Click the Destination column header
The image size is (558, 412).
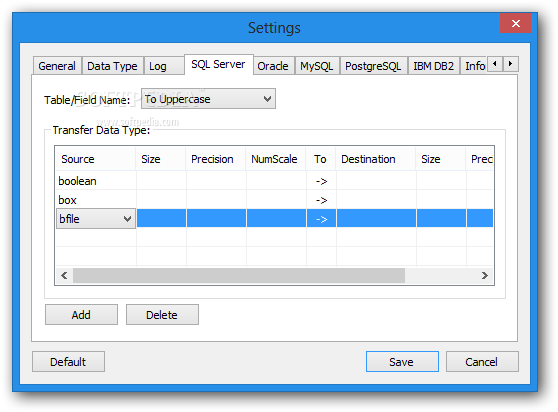(375, 159)
